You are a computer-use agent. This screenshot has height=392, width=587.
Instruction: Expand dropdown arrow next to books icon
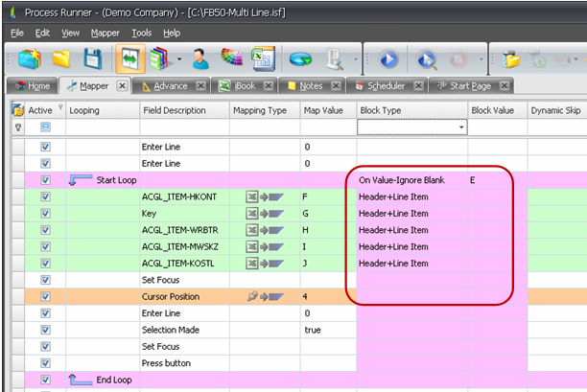[x=178, y=59]
